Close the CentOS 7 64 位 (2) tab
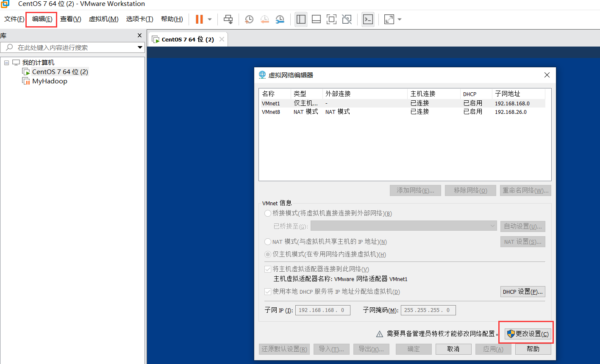The image size is (600, 364). (222, 39)
